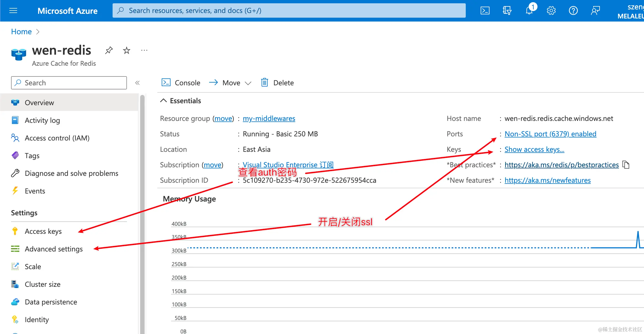Open the feedback icon in header
Image resolution: width=644 pixels, height=334 pixels.
click(x=595, y=11)
